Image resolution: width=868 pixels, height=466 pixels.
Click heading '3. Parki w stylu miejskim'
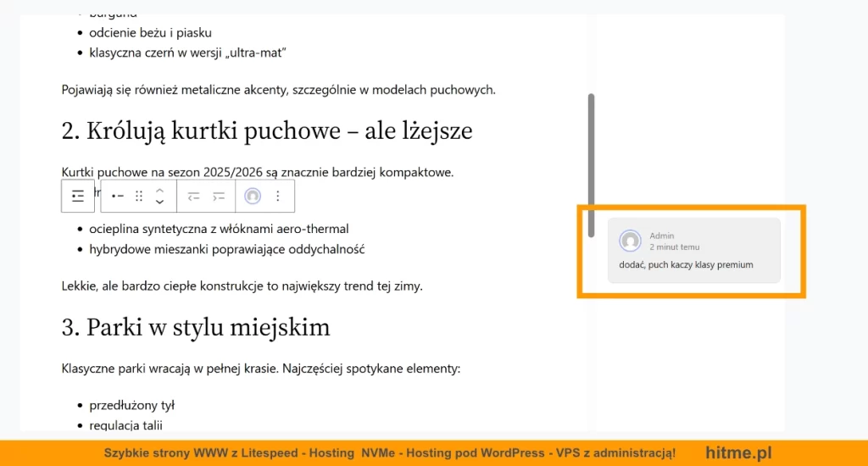[196, 328]
